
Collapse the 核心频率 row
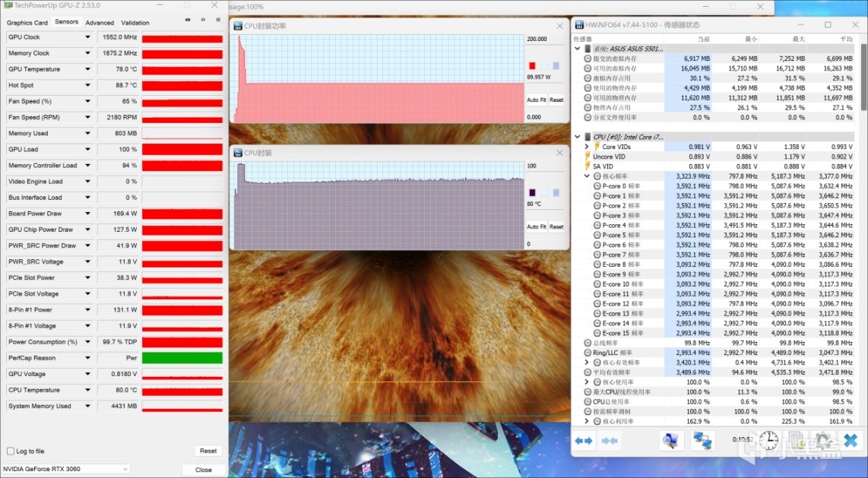587,176
